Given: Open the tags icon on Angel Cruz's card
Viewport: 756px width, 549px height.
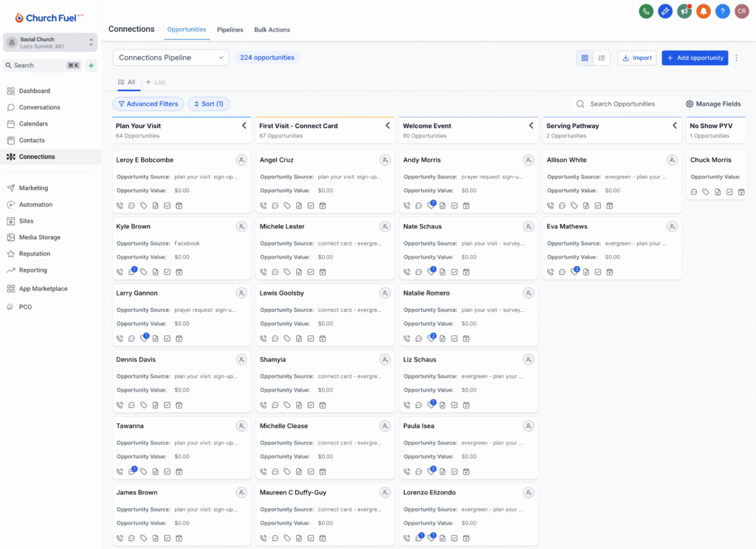Looking at the screenshot, I should tap(287, 205).
